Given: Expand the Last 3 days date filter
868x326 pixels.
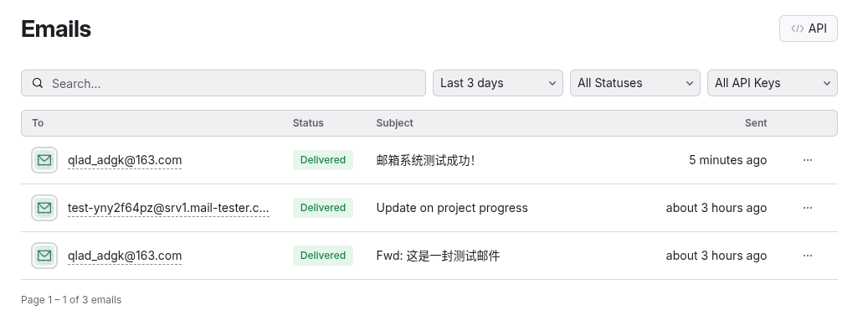Looking at the screenshot, I should [x=498, y=83].
